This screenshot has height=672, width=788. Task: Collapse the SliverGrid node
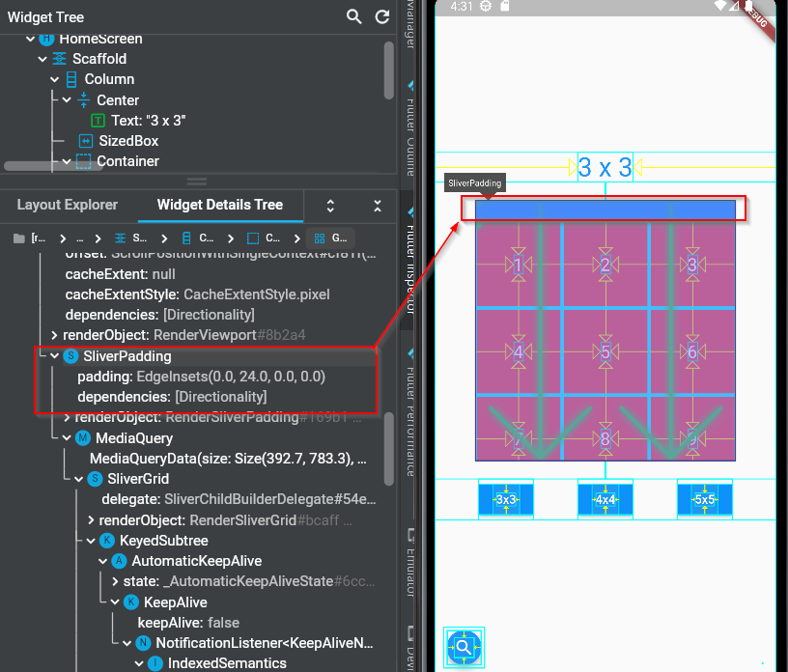tap(79, 479)
